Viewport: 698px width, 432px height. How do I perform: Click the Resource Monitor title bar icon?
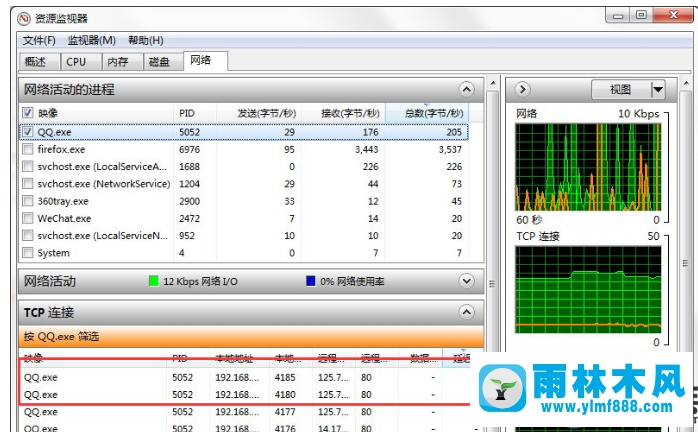pyautogui.click(x=24, y=19)
